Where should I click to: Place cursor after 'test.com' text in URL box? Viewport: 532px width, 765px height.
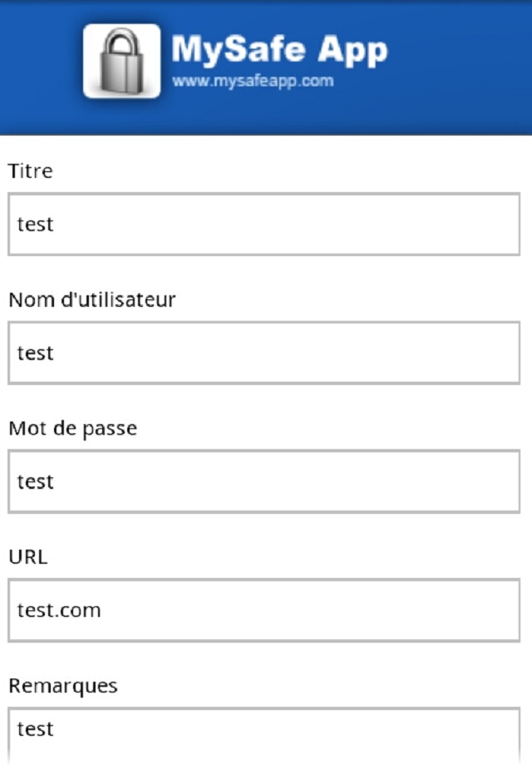102,610
